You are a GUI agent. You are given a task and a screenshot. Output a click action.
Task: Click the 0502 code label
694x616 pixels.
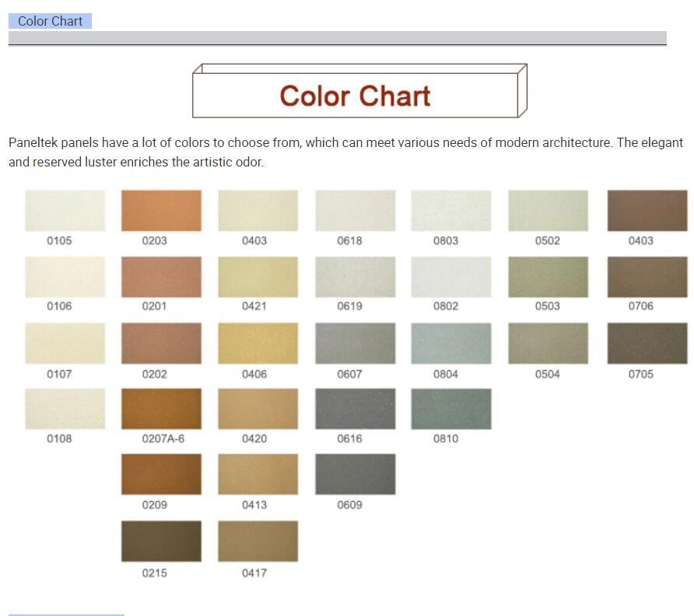(548, 241)
